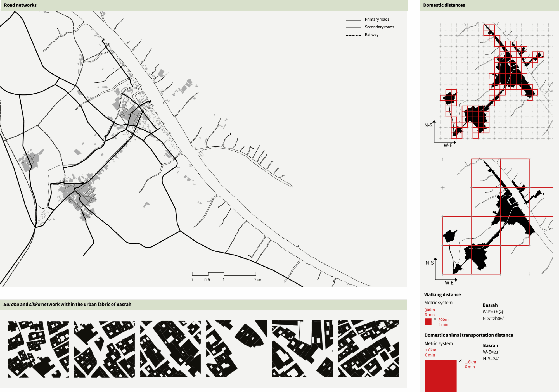
Task: Click the W-E axis arrow of upper grid diagram
Action: click(x=454, y=142)
